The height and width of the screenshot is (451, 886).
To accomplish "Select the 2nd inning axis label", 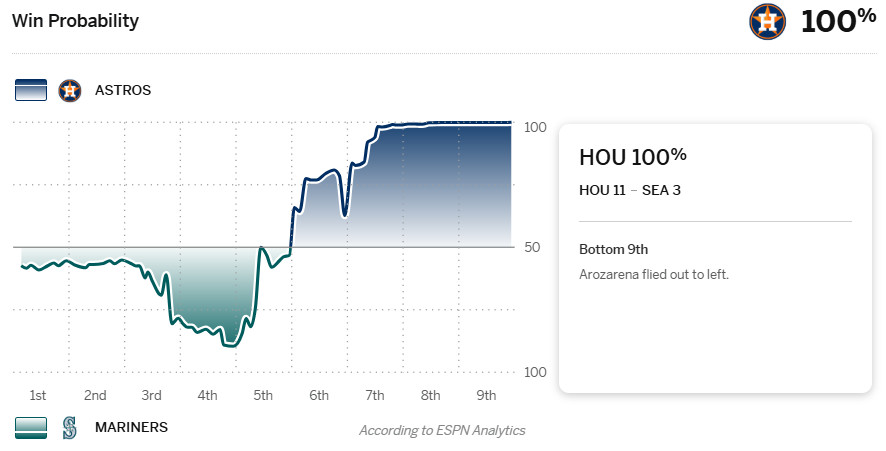I will point(95,395).
